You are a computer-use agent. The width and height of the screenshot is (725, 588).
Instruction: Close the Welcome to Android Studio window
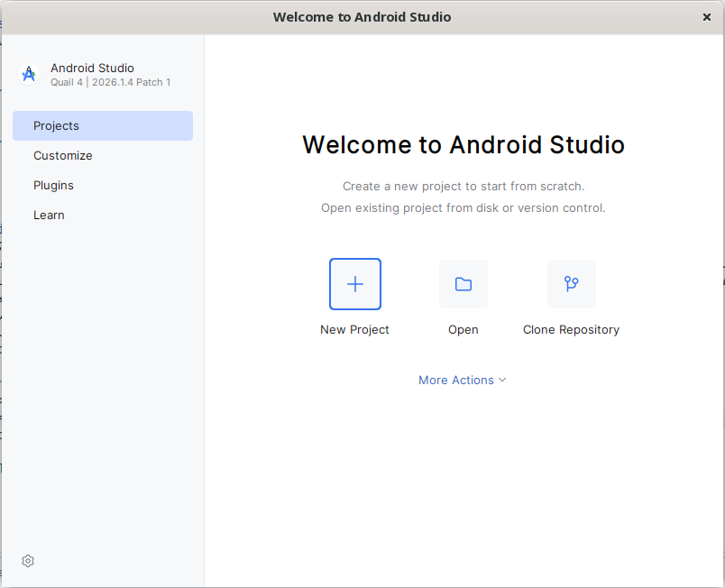[706, 17]
